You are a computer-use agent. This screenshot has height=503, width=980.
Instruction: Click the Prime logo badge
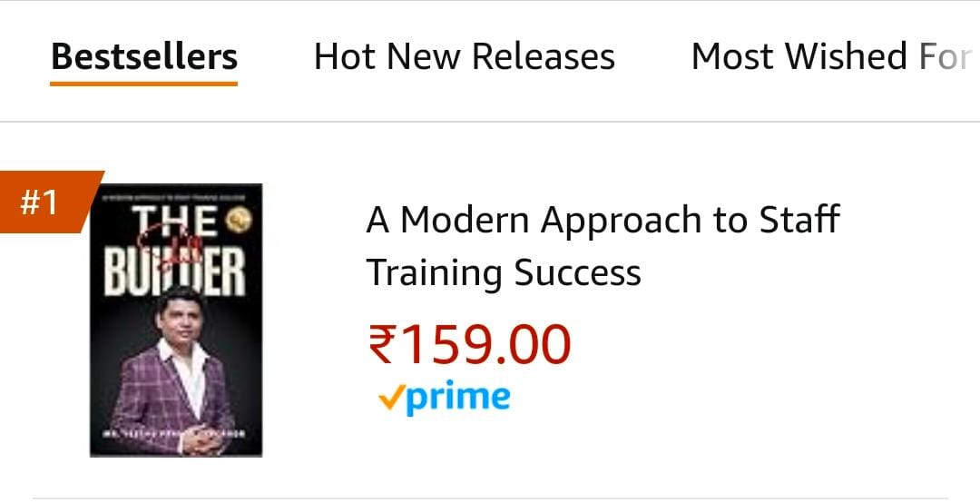[x=444, y=399]
